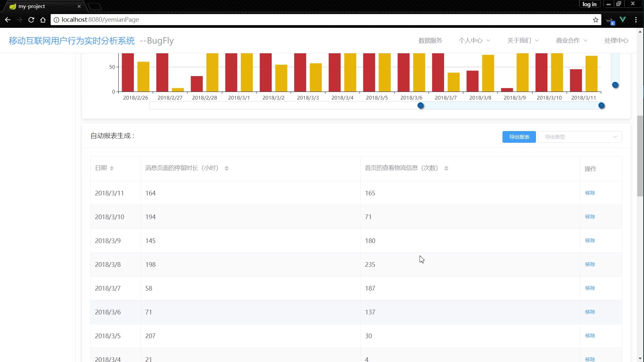Select the 2018/3/11 date cell
Screen dimensions: 644x362
point(115,193)
